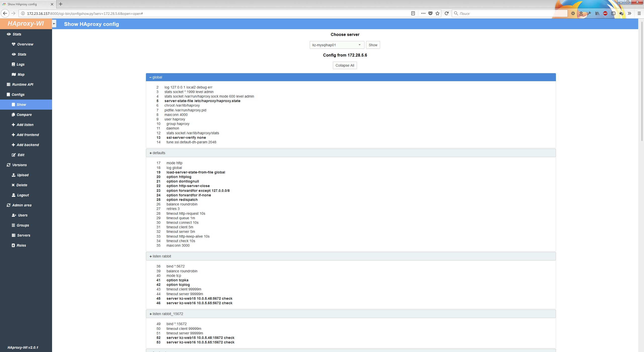Image resolution: width=644 pixels, height=352 pixels.
Task: Open Compare in Configs menu
Action: click(x=24, y=115)
